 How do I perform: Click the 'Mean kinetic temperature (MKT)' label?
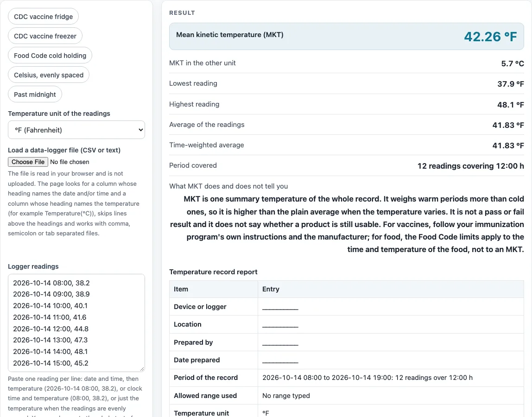(230, 35)
